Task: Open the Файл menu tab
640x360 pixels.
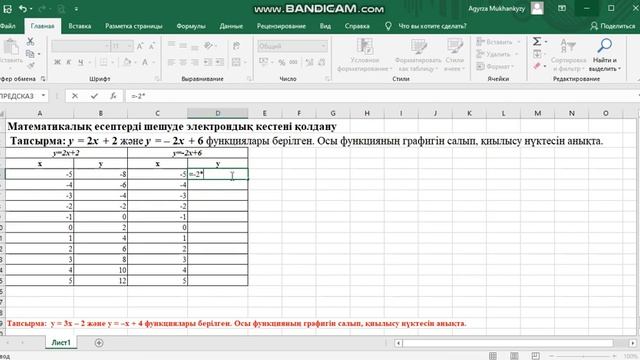Action: coord(8,26)
